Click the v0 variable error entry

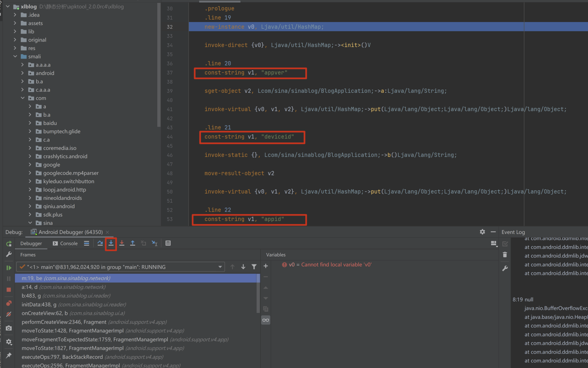point(327,265)
